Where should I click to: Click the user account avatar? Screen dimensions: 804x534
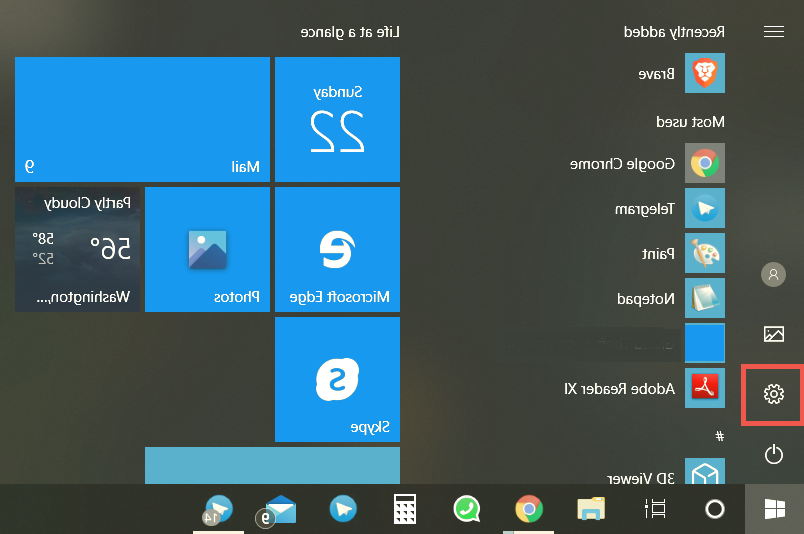(x=773, y=274)
